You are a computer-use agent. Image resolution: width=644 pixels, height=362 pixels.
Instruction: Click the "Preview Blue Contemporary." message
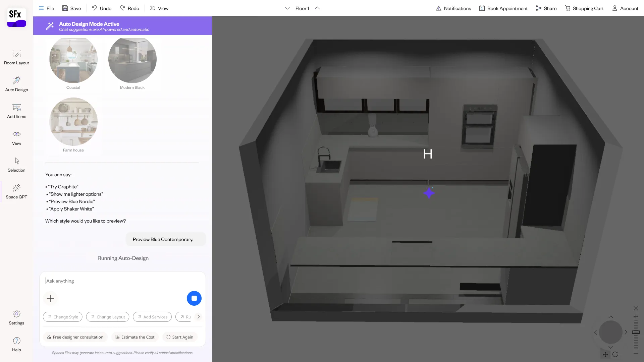pos(166,239)
